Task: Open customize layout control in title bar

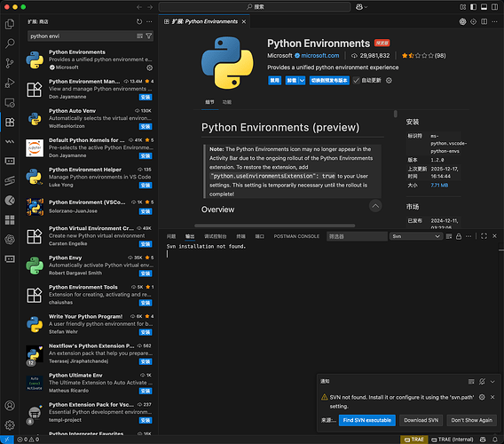Action: 462,7
